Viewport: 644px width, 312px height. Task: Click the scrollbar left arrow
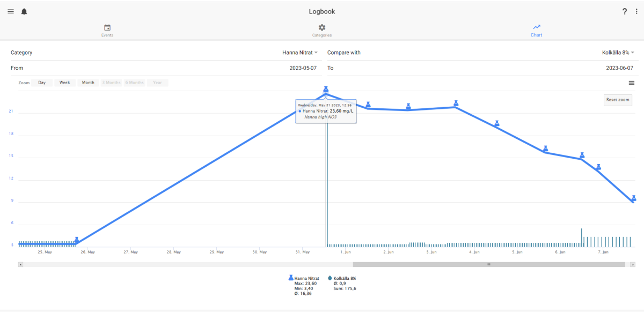point(21,264)
